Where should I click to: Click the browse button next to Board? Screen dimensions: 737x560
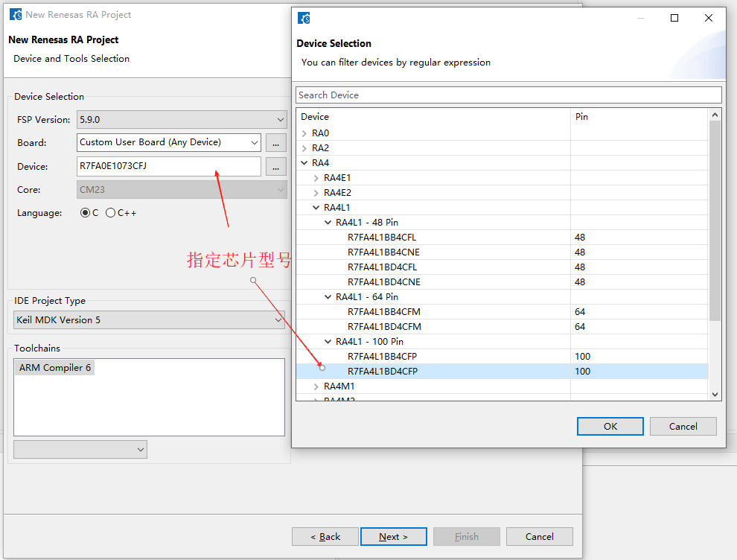276,142
